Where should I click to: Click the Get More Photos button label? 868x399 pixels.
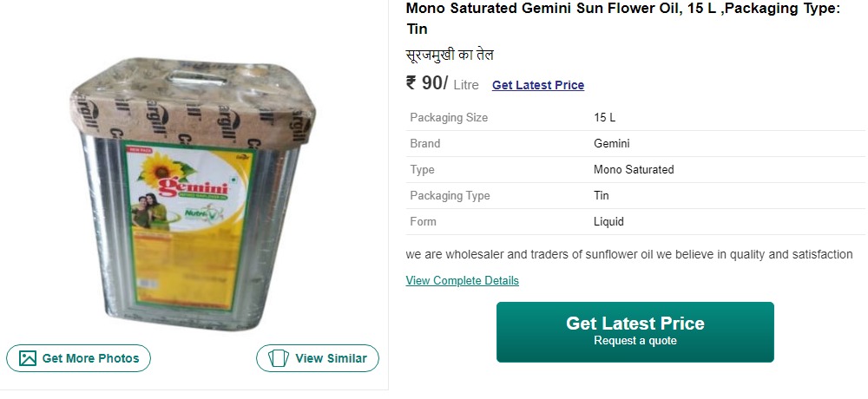[x=90, y=358]
